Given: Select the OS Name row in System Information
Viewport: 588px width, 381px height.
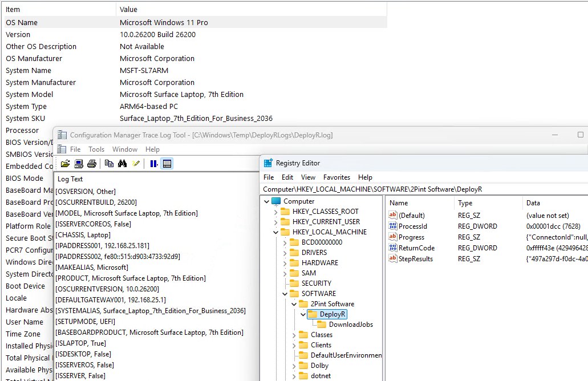Looking at the screenshot, I should [x=196, y=22].
